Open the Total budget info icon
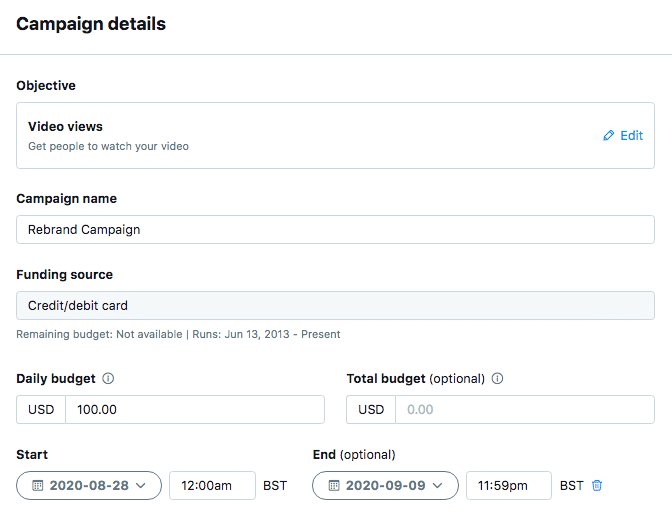This screenshot has height=517, width=672. [497, 379]
